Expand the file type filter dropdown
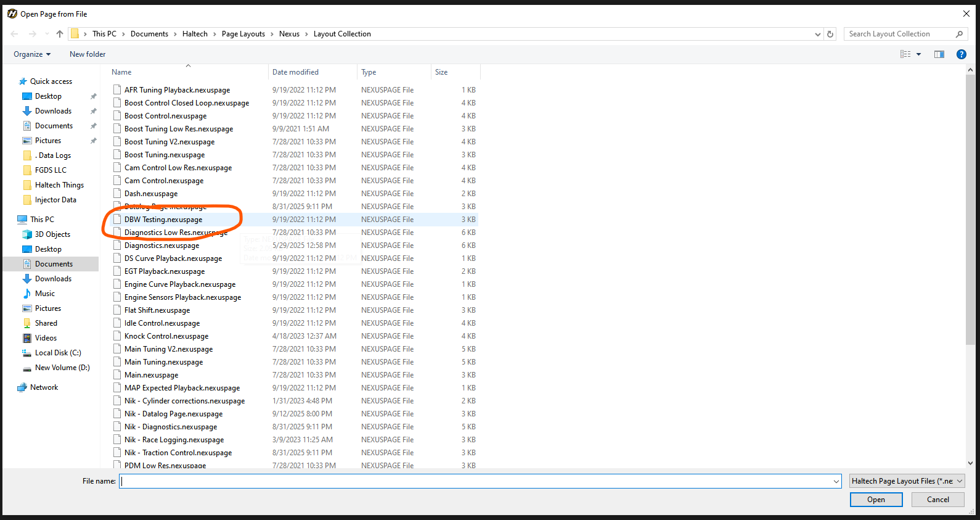 click(x=907, y=481)
